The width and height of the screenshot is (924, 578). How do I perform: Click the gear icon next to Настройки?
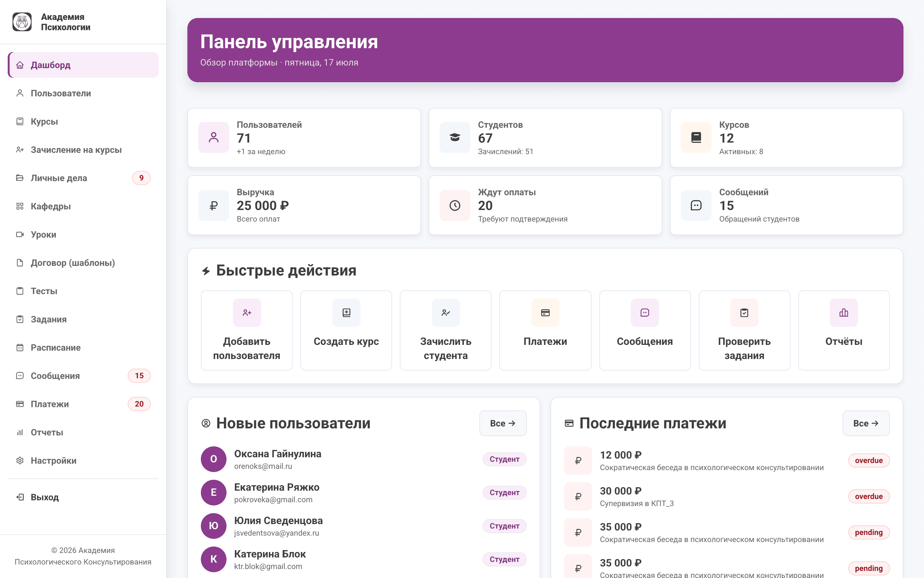click(20, 461)
